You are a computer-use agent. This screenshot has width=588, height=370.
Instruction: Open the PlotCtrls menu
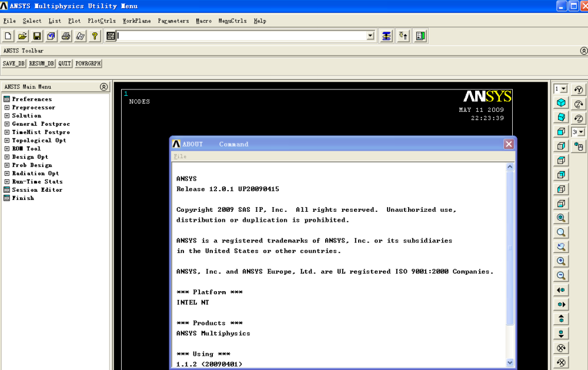(102, 21)
